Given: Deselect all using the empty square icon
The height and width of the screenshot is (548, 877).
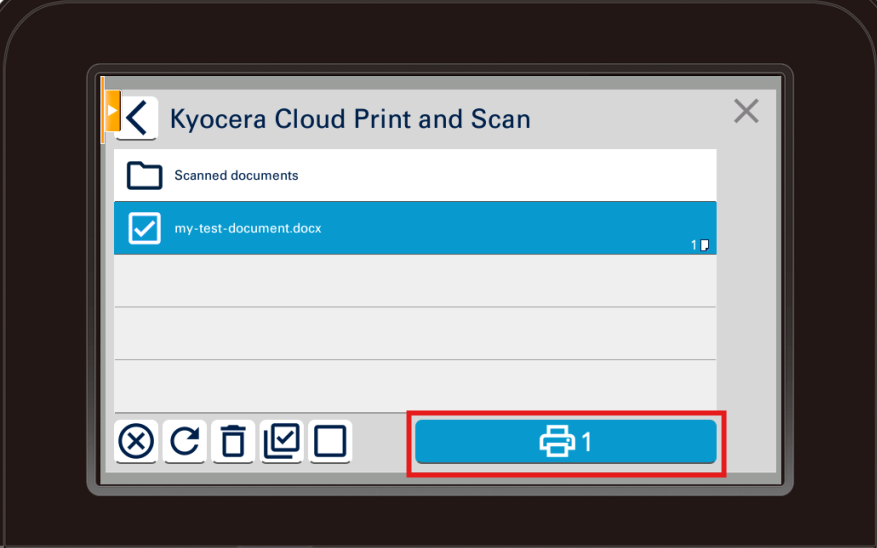Looking at the screenshot, I should (x=330, y=441).
